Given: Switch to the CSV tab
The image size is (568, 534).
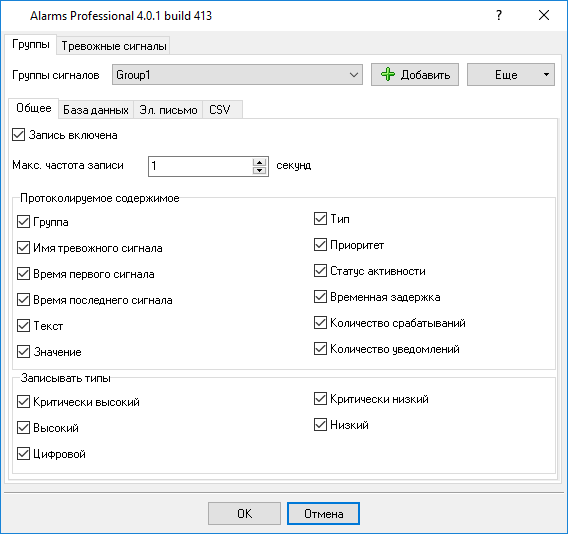Looking at the screenshot, I should [x=220, y=110].
